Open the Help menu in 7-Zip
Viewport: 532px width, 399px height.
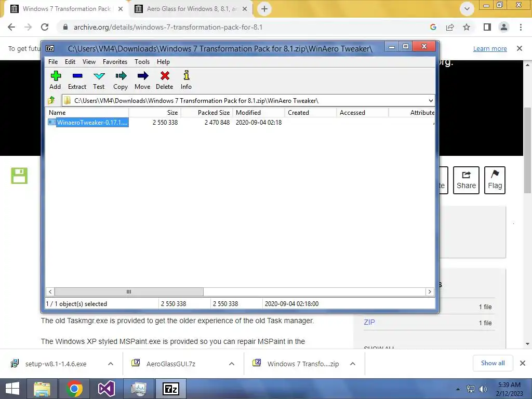tap(163, 62)
